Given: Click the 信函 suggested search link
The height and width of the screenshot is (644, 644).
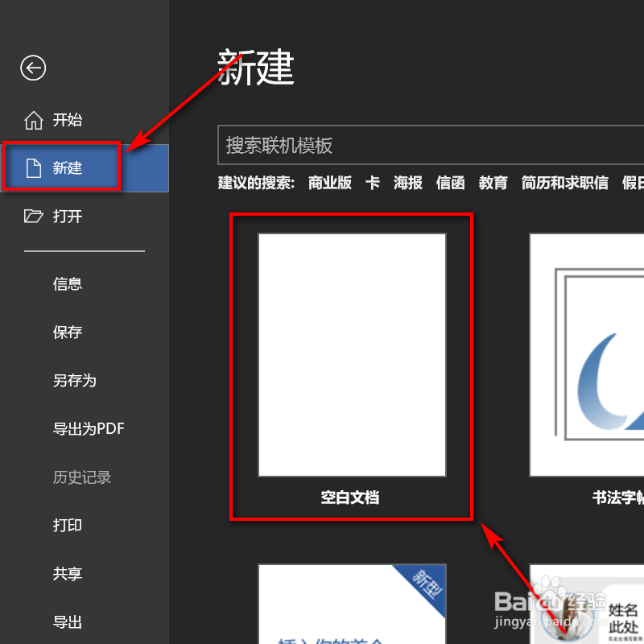Looking at the screenshot, I should (450, 183).
